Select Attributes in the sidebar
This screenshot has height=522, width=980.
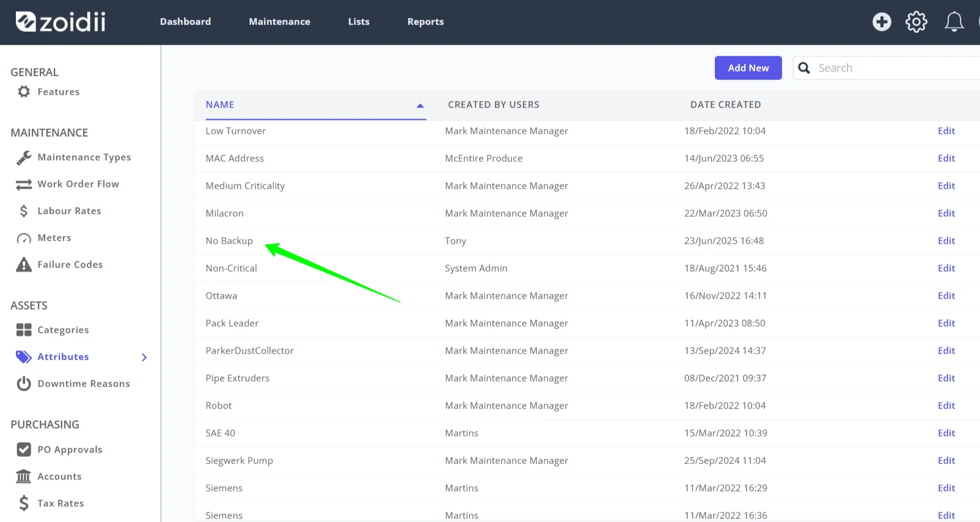[63, 357]
